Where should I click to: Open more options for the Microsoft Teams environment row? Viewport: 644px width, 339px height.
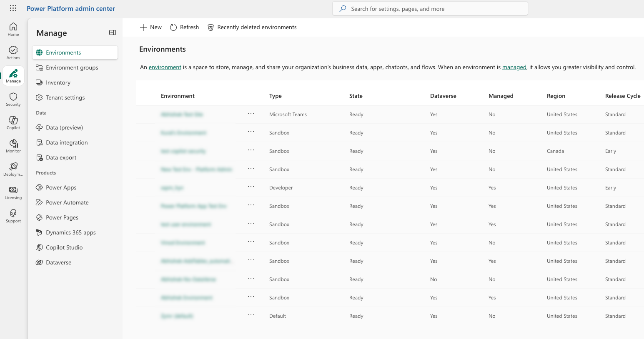(x=251, y=114)
